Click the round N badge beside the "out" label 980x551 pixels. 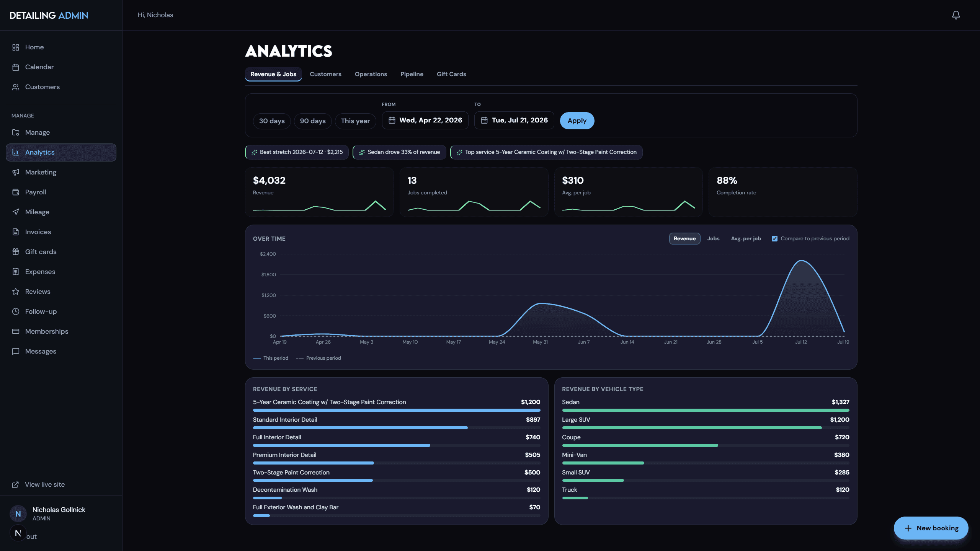click(18, 533)
